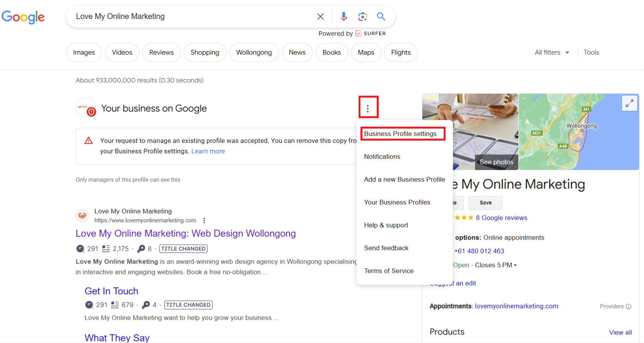Select the Books filter chip
The height and width of the screenshot is (343, 644).
tap(332, 52)
